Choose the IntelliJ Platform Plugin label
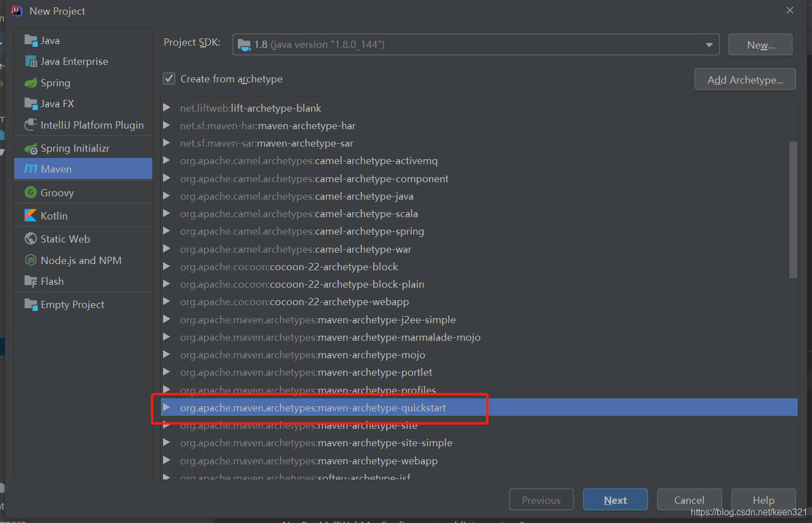This screenshot has height=523, width=812. click(92, 125)
